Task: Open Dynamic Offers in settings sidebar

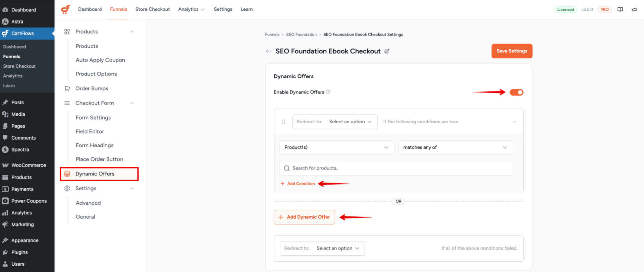Action: point(99,174)
